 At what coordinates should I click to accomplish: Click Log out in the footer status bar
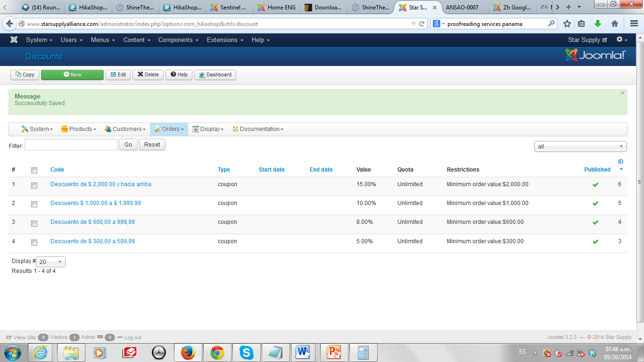(x=129, y=337)
